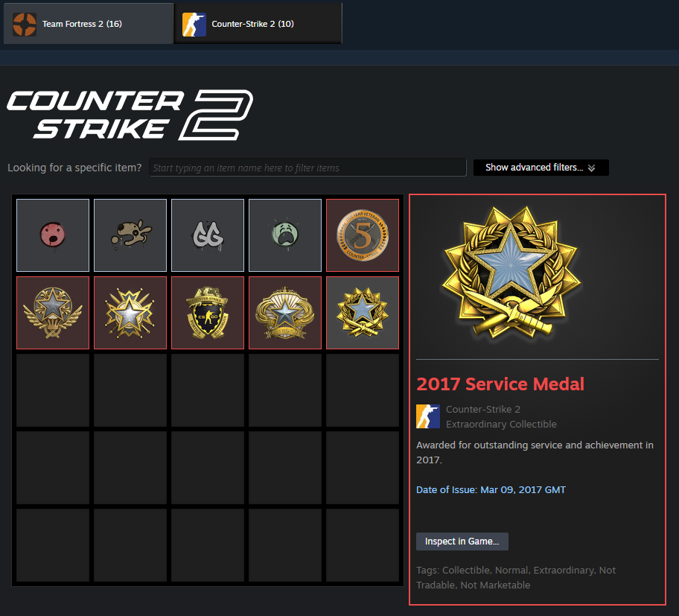
Task: Select the winged silver star service medal
Action: tap(53, 313)
